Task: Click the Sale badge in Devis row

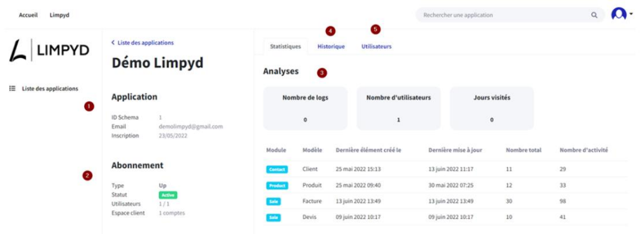Action: tap(274, 218)
